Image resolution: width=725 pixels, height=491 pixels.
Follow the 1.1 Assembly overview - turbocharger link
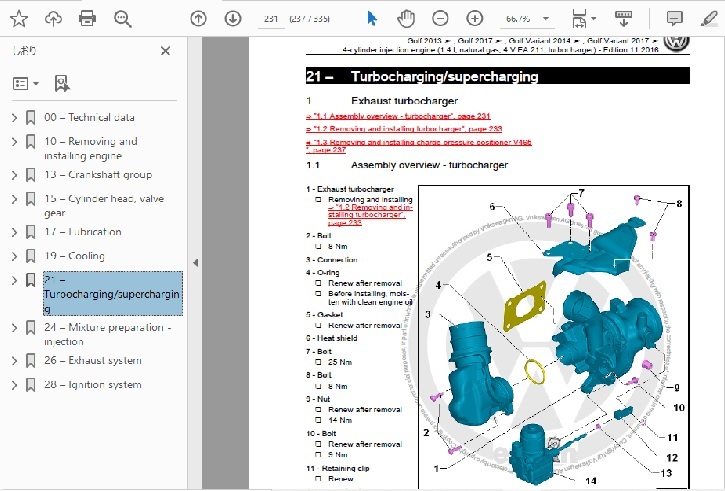click(398, 117)
